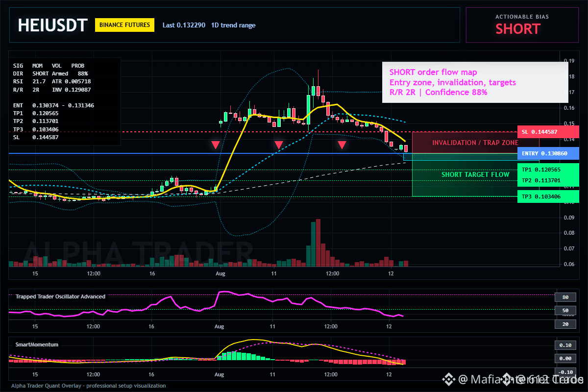The image size is (588, 392).
Task: Click the Trapped Trader Oscillator Advanced title
Action: coord(60,296)
